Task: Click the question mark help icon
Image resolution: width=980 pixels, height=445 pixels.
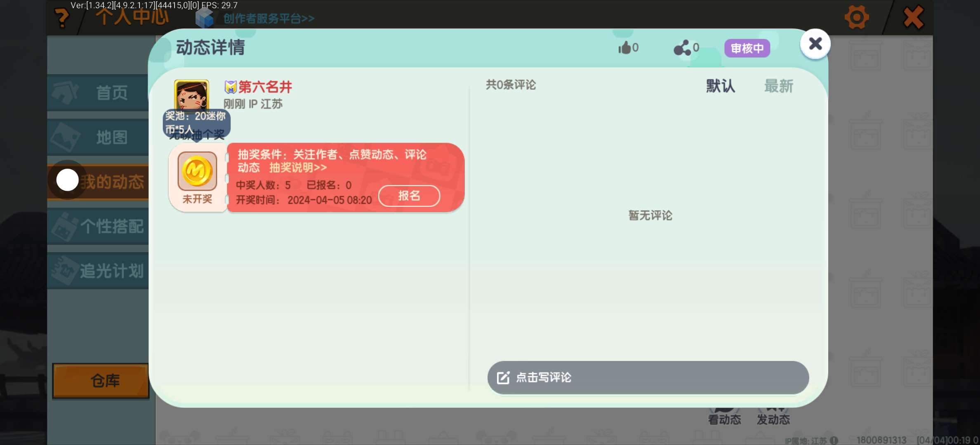Action: coord(62,18)
